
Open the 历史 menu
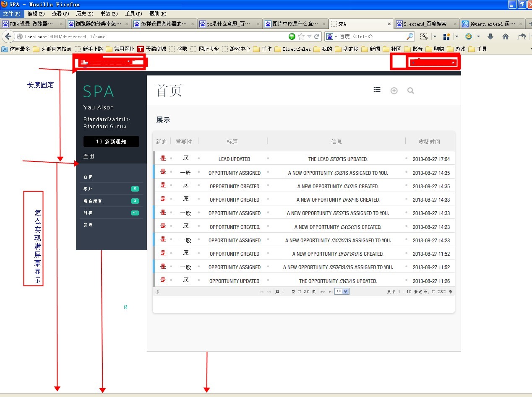[85, 14]
